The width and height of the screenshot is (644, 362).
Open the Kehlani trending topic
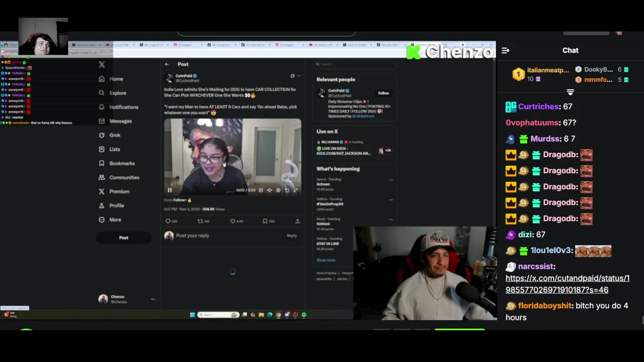pos(324,224)
